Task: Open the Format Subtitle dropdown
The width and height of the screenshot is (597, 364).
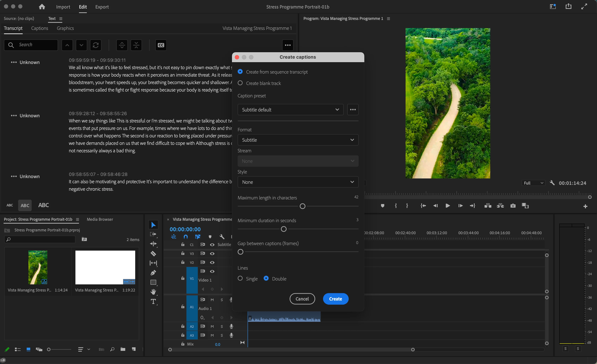Action: coord(298,140)
